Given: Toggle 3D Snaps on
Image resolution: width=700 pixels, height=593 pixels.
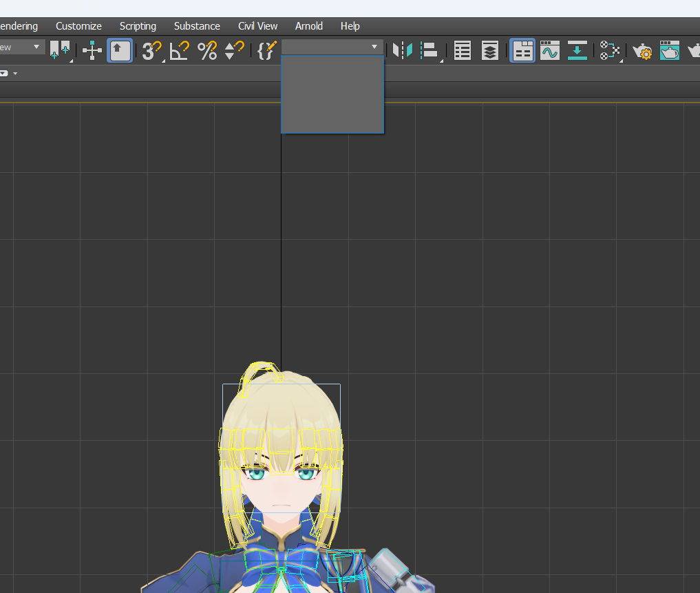Looking at the screenshot, I should click(151, 50).
